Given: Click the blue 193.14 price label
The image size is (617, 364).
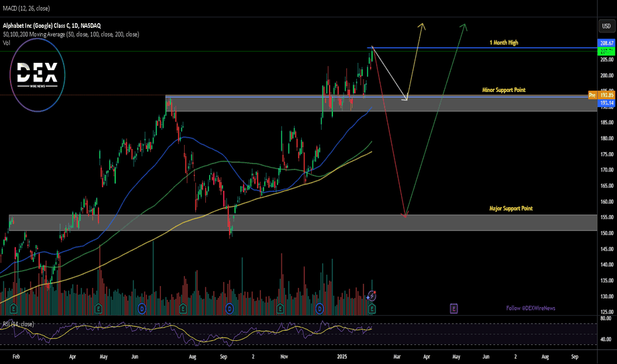Looking at the screenshot, I should coord(606,103).
